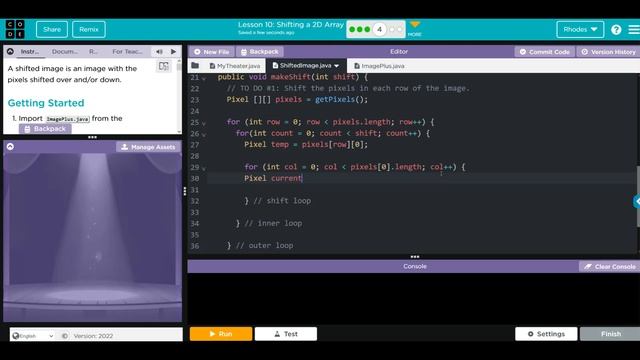Image resolution: width=640 pixels, height=360 pixels.
Task: Click the Remix button
Action: click(89, 29)
